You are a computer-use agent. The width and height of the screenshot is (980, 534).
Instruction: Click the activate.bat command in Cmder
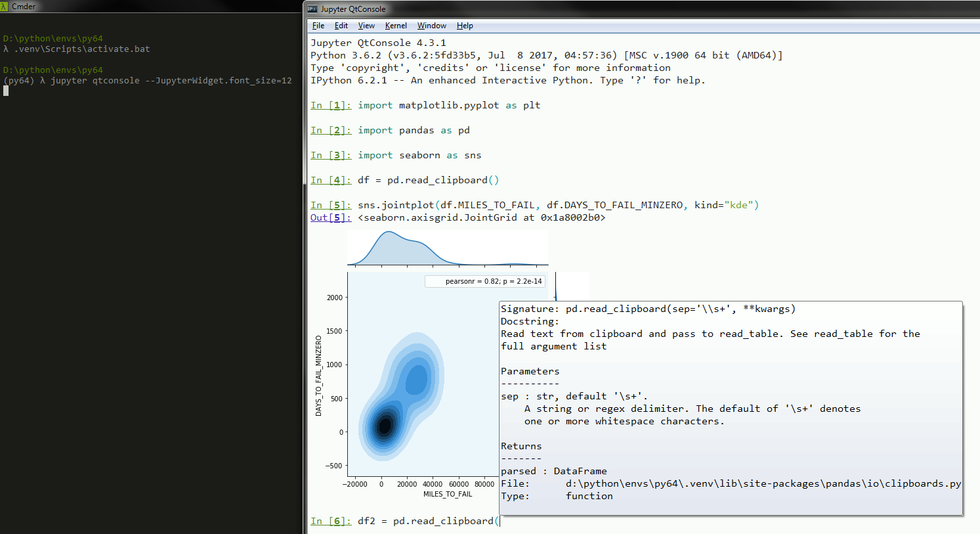click(82, 49)
